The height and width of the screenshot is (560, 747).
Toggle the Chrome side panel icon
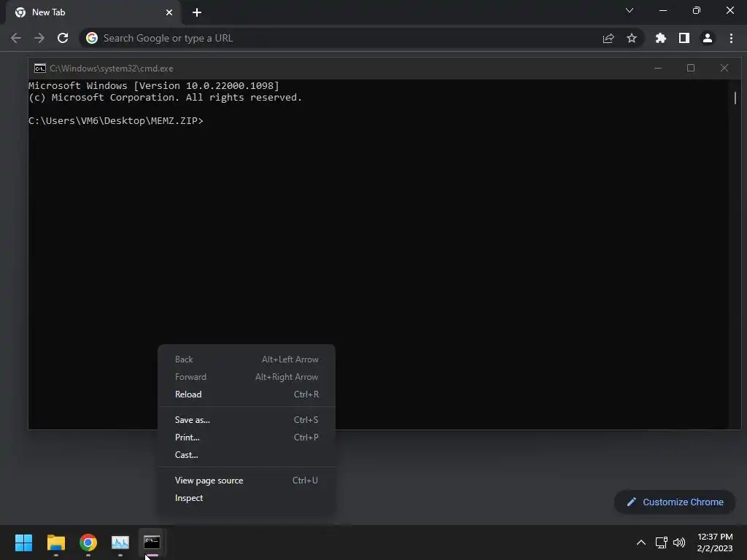(x=684, y=38)
